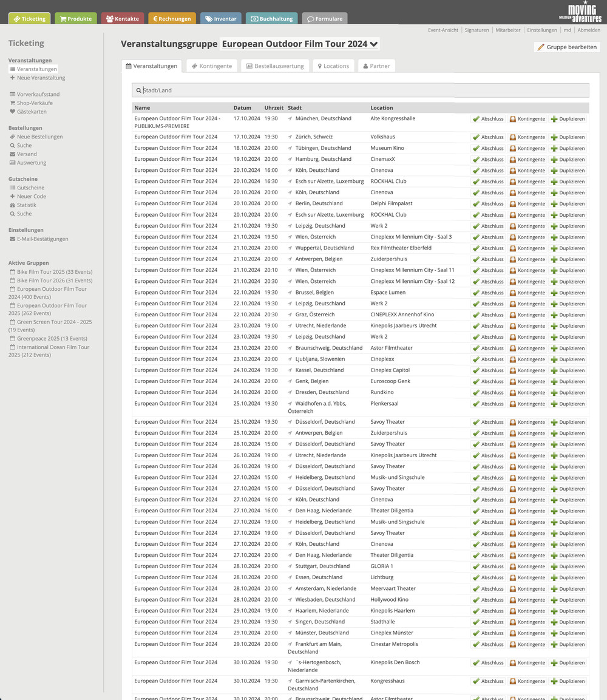Focus the Stadt/Land search field
The width and height of the screenshot is (607, 700).
click(364, 90)
